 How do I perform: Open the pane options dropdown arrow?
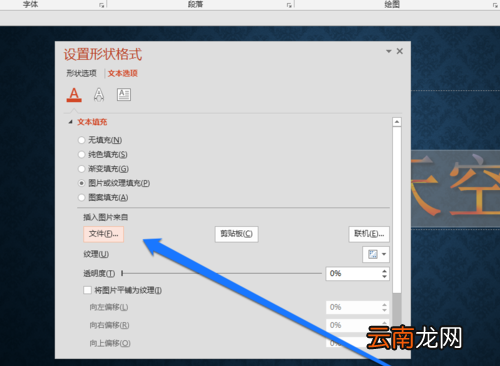tap(389, 51)
